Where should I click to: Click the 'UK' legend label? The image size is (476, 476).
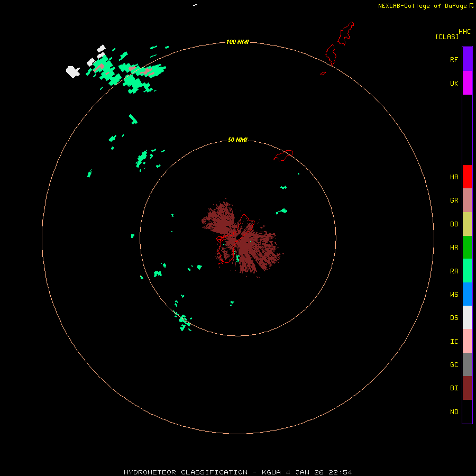coord(454,83)
